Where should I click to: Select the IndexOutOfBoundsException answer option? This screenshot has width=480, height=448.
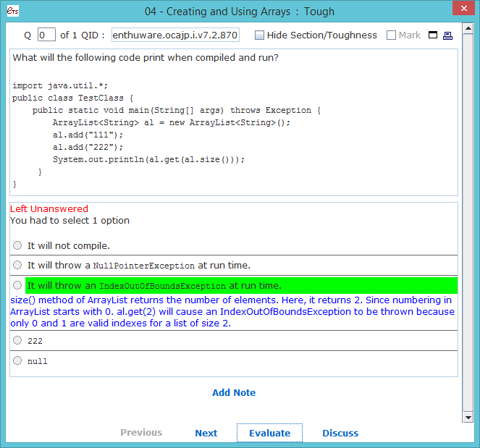pyautogui.click(x=18, y=285)
